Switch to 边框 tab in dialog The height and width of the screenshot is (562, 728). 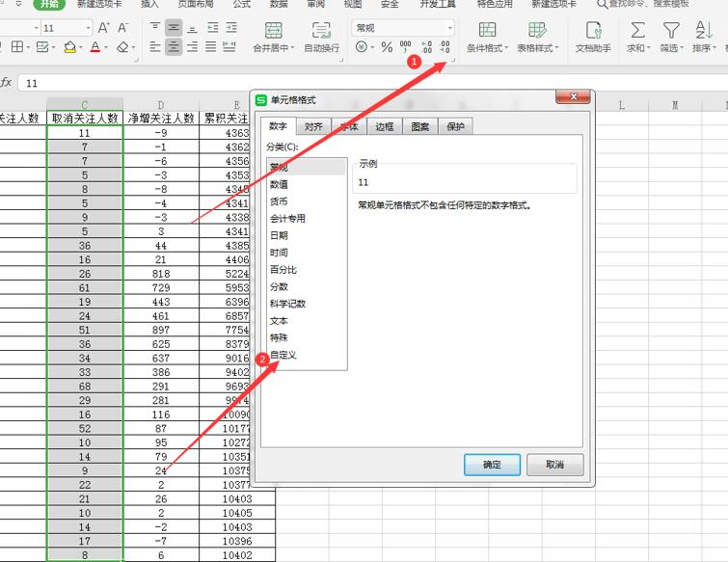pos(385,126)
